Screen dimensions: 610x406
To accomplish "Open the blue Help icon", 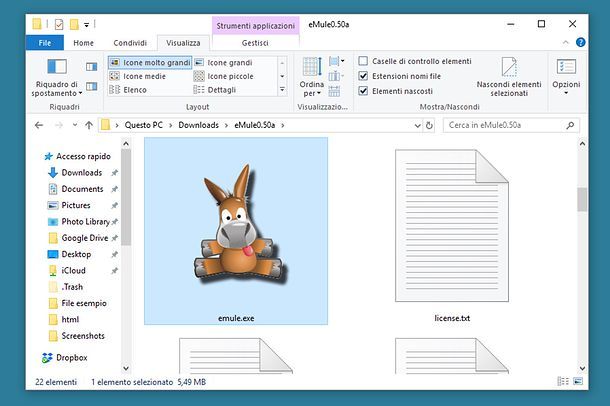I will coord(580,42).
